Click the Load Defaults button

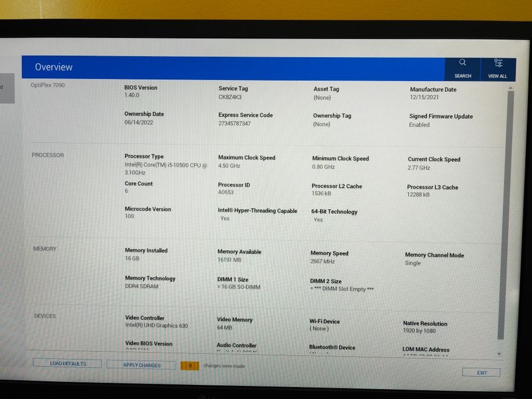click(67, 364)
